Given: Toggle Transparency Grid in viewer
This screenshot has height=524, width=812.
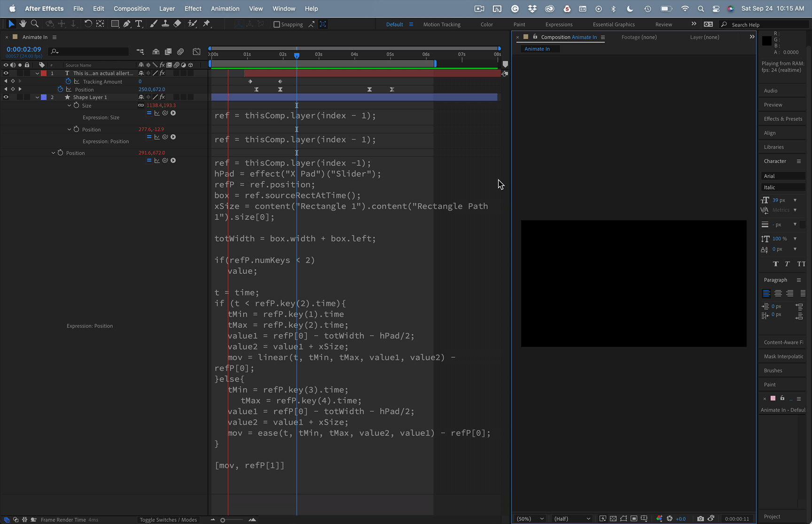Looking at the screenshot, I should coord(613,518).
